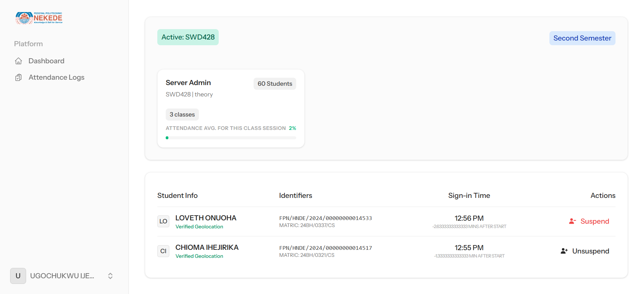
Task: Click the Platform sidebar section label
Action: [29, 44]
